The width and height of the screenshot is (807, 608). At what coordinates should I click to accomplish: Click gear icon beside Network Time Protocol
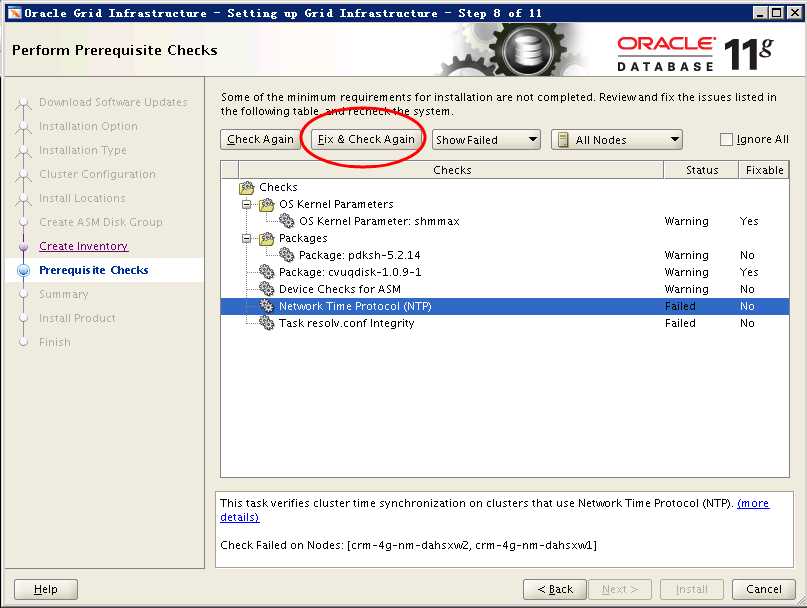tap(267, 306)
